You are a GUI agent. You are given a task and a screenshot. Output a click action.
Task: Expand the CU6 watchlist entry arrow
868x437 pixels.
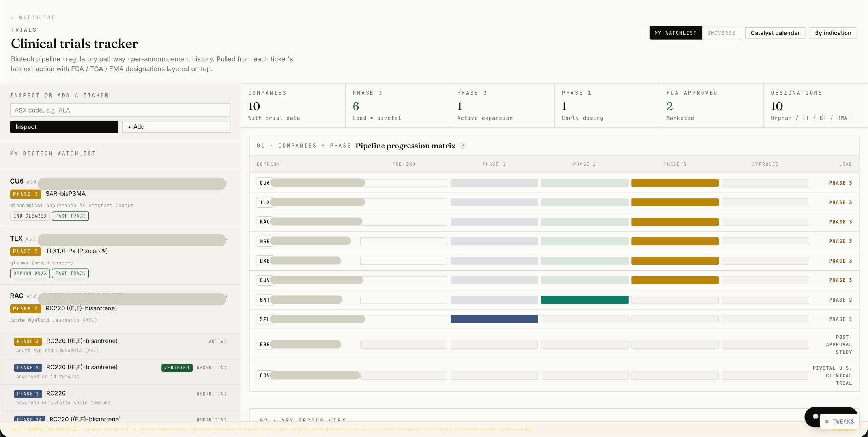coord(226,182)
